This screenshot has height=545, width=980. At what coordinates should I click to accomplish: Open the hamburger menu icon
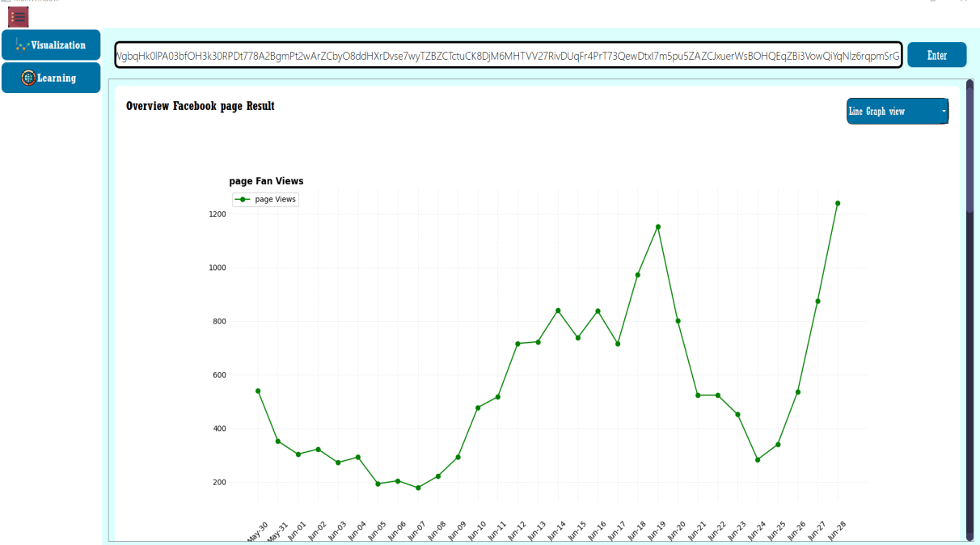point(19,17)
